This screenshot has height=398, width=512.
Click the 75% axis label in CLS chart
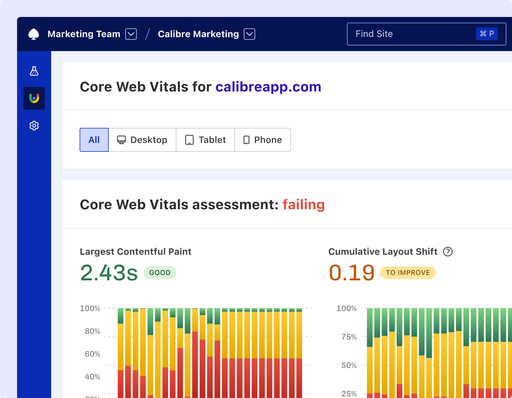349,337
